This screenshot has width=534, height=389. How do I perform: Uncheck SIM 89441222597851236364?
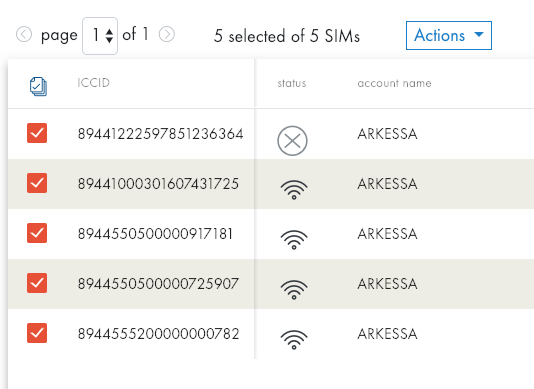tap(37, 133)
